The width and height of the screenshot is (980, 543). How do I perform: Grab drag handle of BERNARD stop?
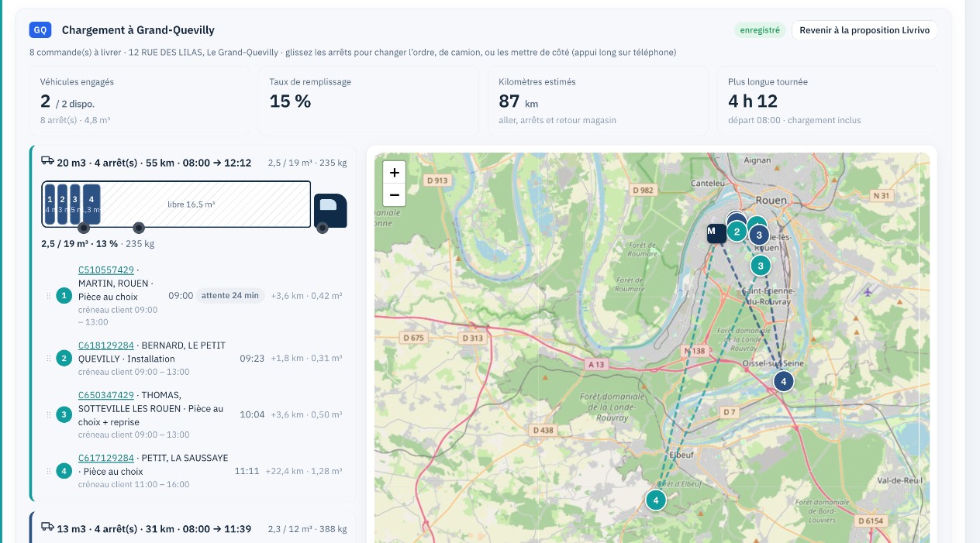(x=49, y=359)
